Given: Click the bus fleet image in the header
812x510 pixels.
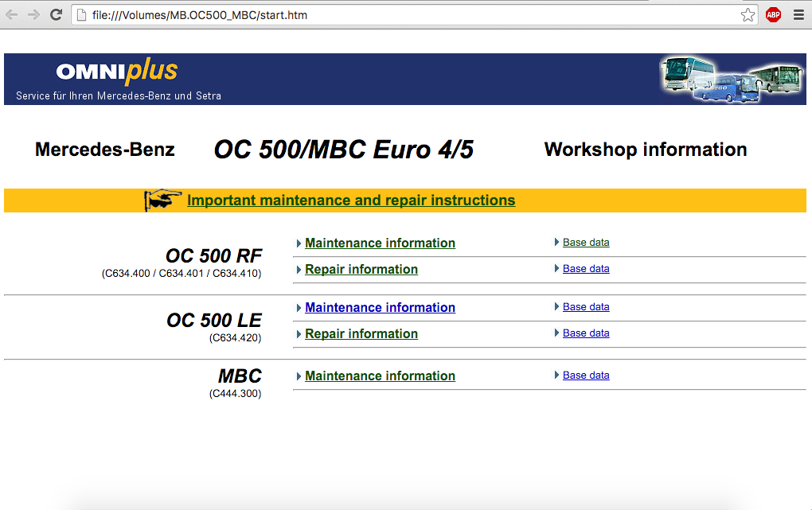Looking at the screenshot, I should point(729,79).
